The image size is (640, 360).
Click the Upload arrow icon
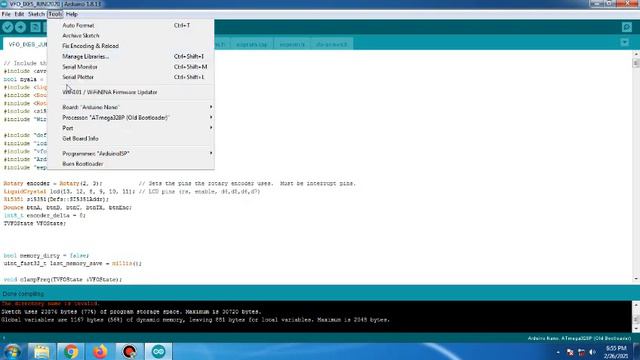coord(20,27)
